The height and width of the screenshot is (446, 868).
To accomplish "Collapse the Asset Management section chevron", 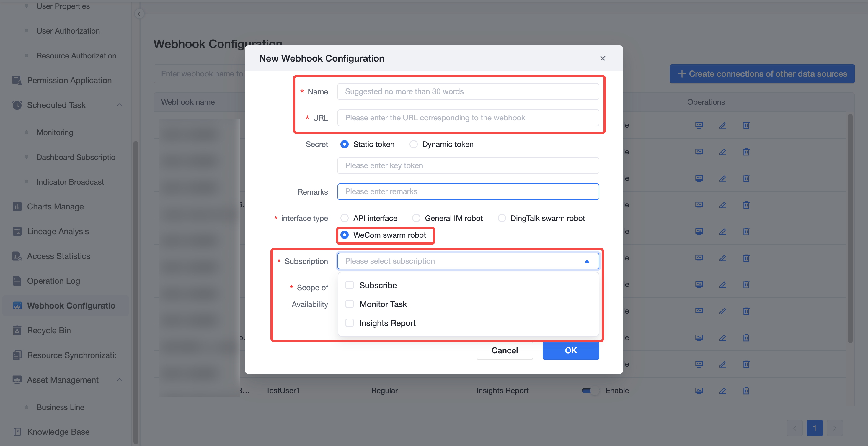I will tap(119, 380).
